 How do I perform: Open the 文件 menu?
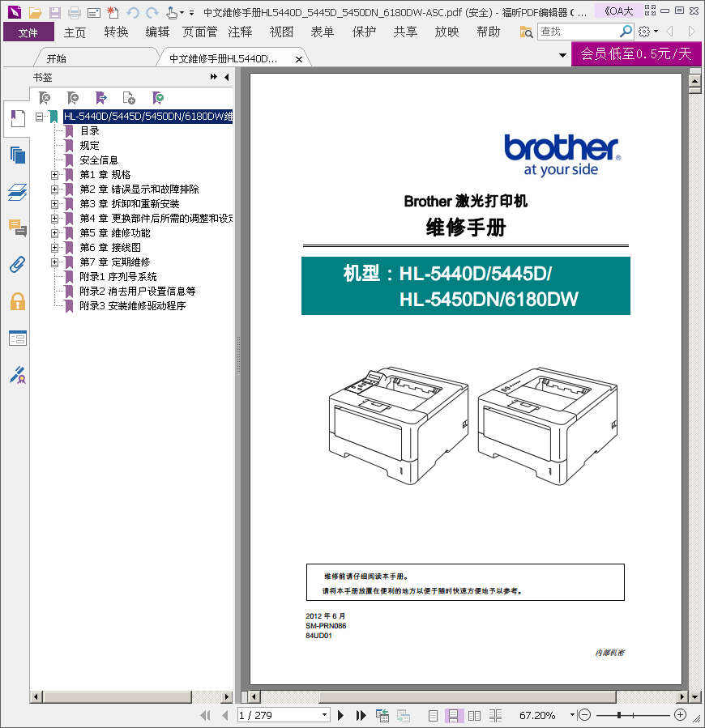28,32
